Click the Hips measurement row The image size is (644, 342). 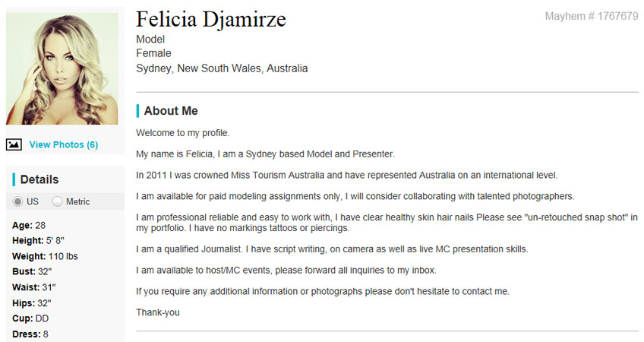[30, 302]
